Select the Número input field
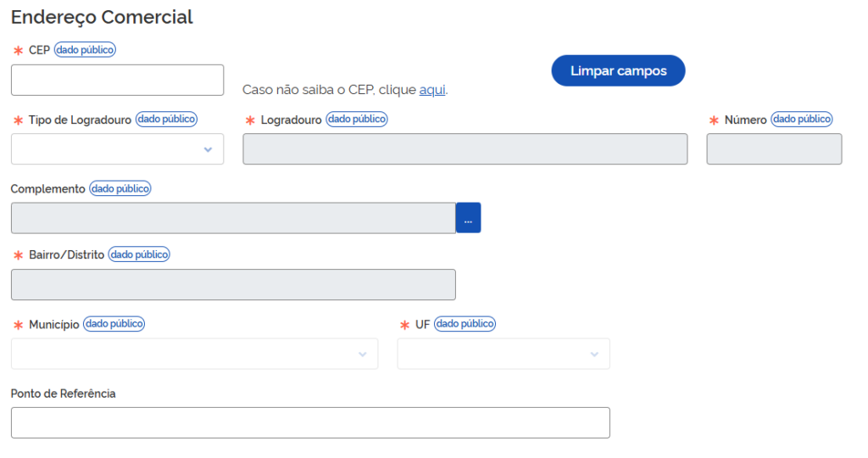The width and height of the screenshot is (868, 458). 774,149
